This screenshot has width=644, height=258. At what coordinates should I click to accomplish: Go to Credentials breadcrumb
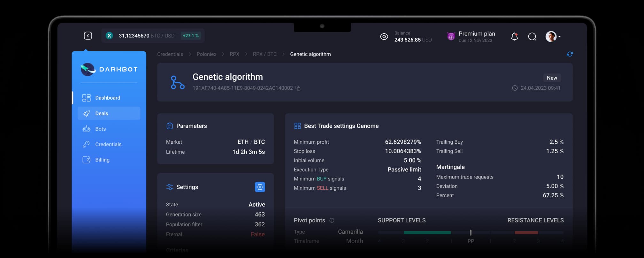click(x=170, y=54)
